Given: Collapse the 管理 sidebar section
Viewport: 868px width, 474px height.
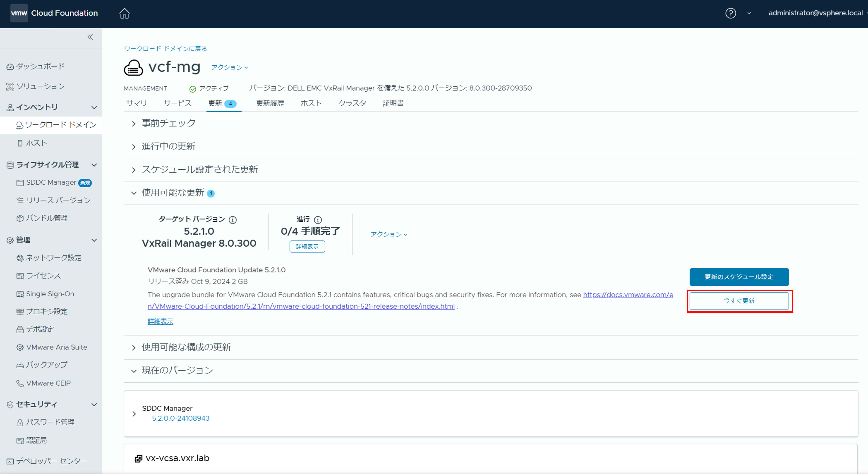Looking at the screenshot, I should point(94,240).
